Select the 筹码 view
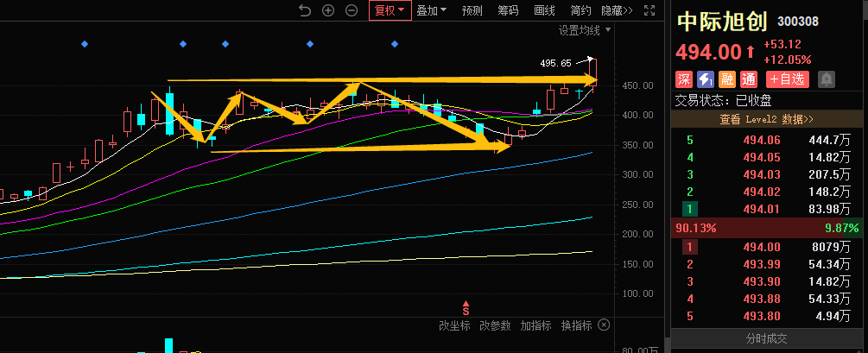The width and height of the screenshot is (868, 353). 508,10
